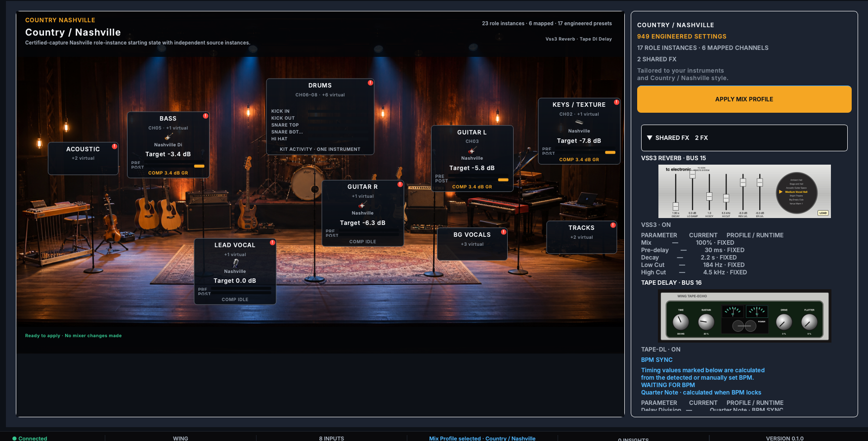The width and height of the screenshot is (868, 441).
Task: Adjust the HI DCY fader on VSS3 reverb
Action: click(x=709, y=196)
